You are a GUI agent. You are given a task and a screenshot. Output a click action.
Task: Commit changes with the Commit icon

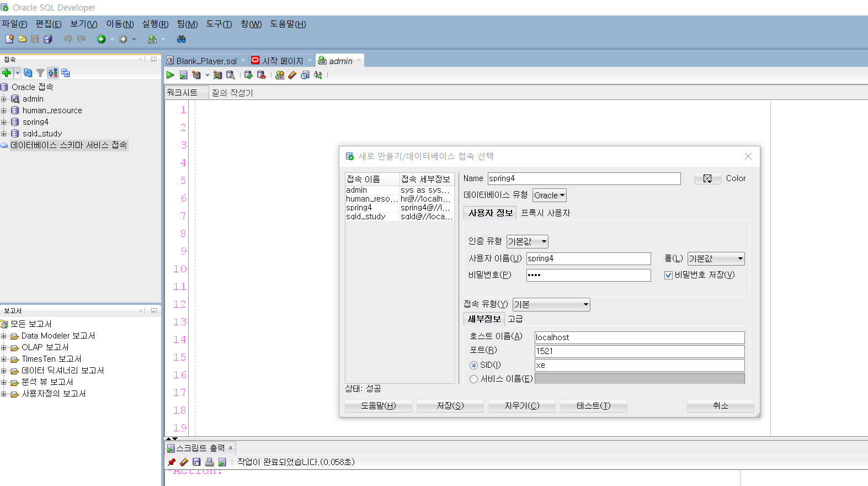click(x=248, y=75)
